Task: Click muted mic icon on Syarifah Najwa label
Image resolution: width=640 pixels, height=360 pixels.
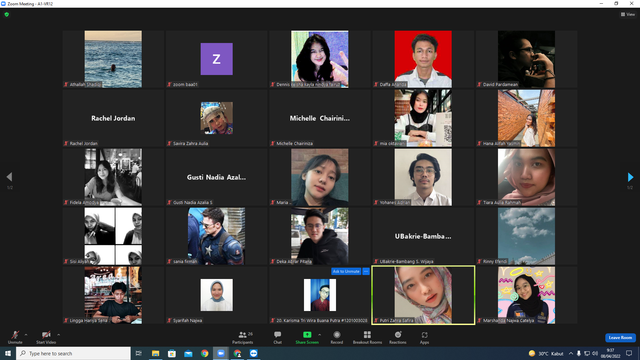Action: point(169,320)
